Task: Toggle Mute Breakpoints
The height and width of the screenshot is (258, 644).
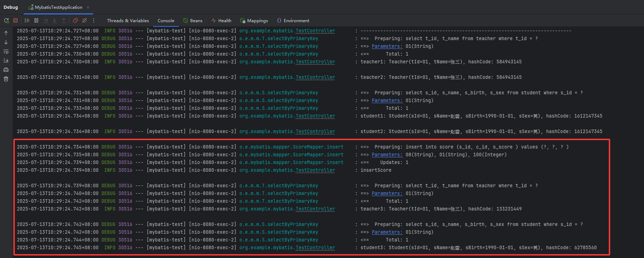Action: tap(85, 20)
